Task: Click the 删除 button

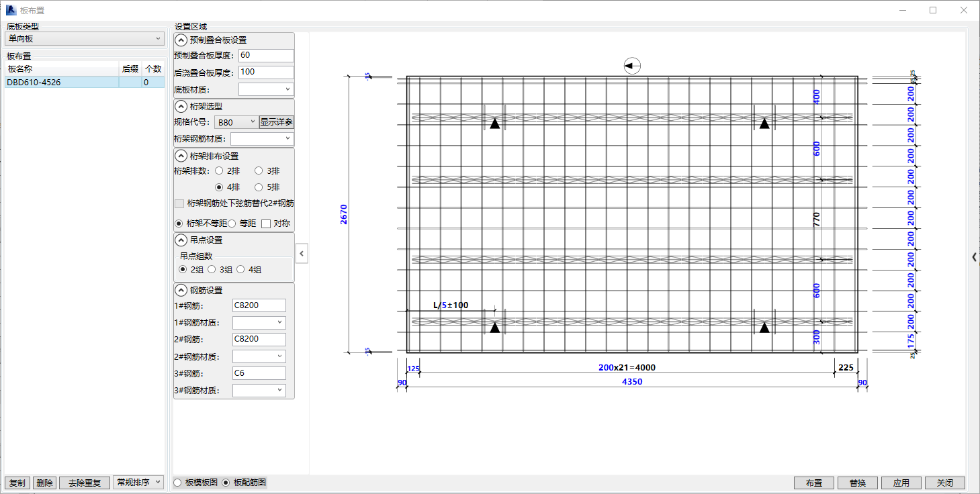Action: 45,483
